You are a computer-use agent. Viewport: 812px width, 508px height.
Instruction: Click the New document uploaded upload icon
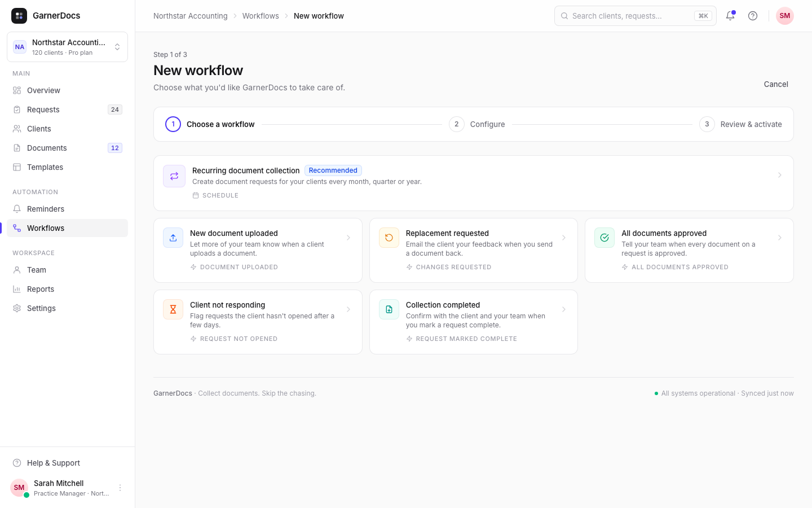pyautogui.click(x=173, y=238)
